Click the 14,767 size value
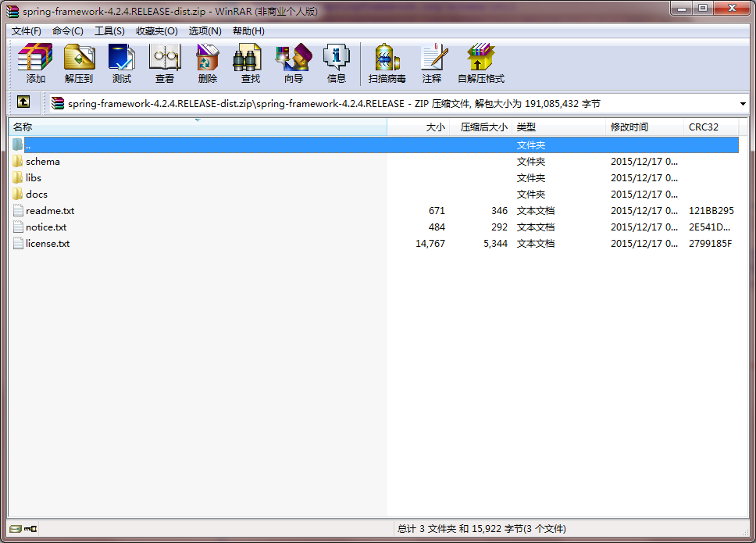Viewport: 756px width, 543px height. click(x=430, y=244)
